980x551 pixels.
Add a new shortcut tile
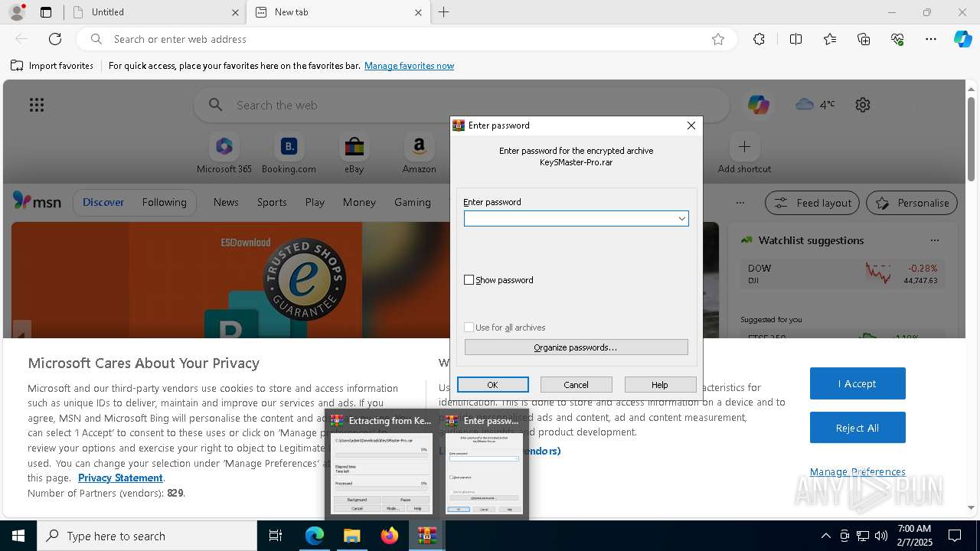pyautogui.click(x=744, y=154)
